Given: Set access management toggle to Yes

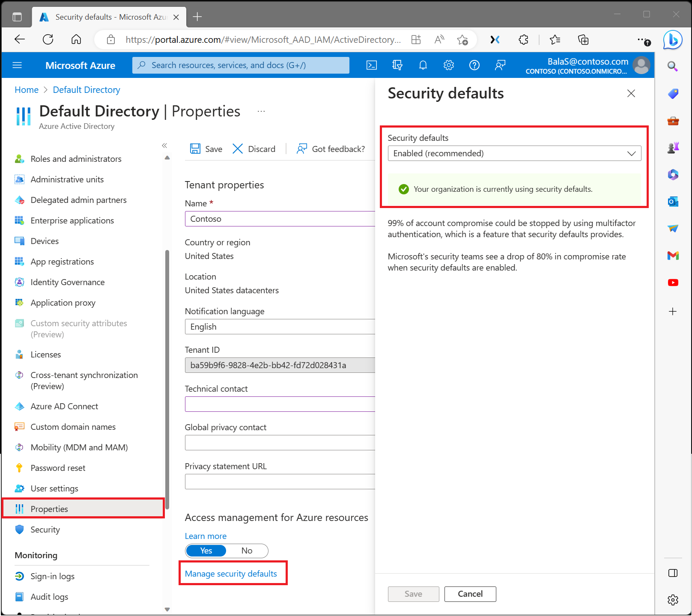Looking at the screenshot, I should click(206, 551).
